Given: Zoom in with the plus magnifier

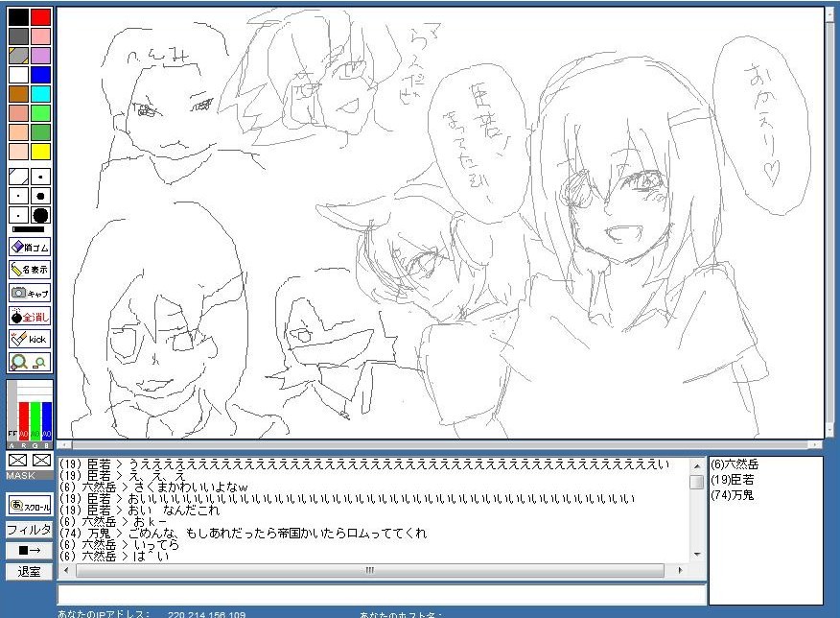Looking at the screenshot, I should [x=19, y=363].
